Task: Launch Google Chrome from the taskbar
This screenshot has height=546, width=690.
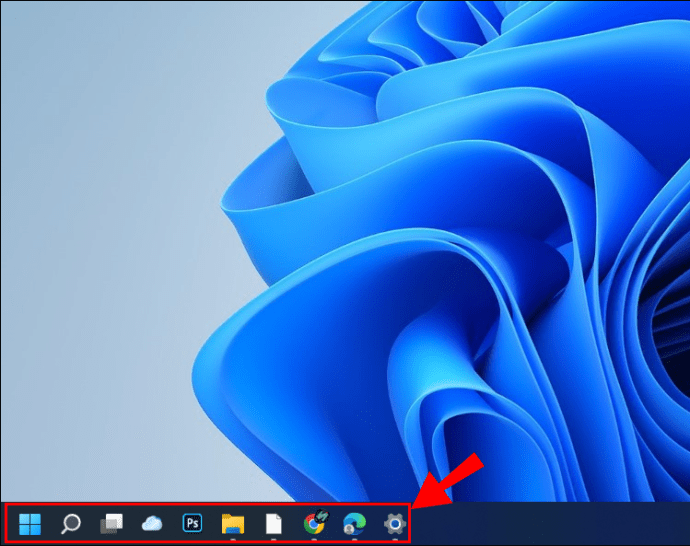Action: pos(314,523)
